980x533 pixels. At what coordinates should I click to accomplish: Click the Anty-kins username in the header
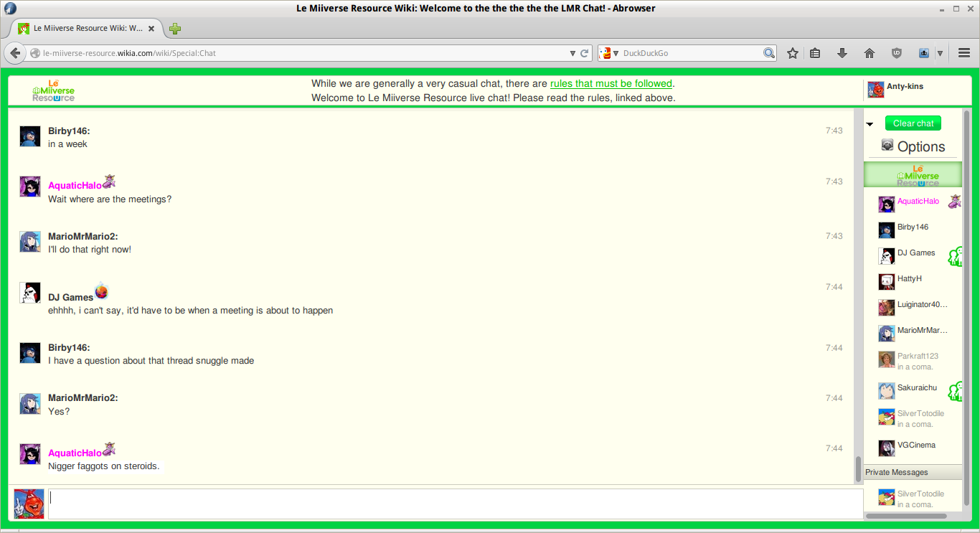coord(905,86)
